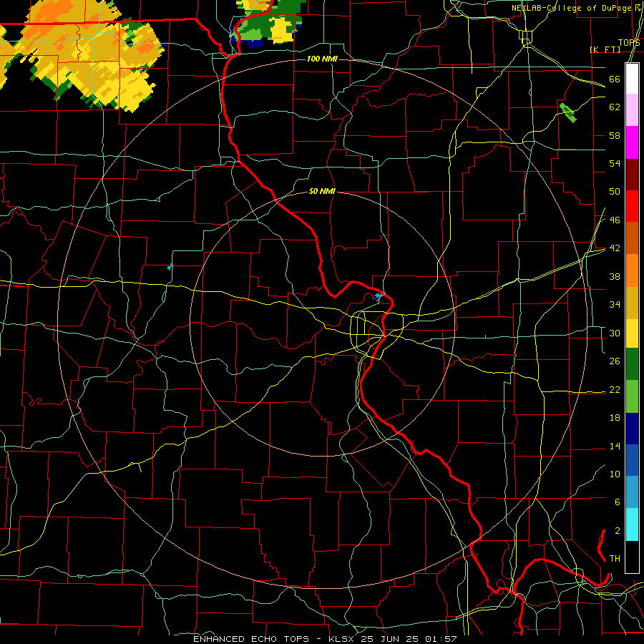Click the 22 legend value
644x644 pixels.
615,389
